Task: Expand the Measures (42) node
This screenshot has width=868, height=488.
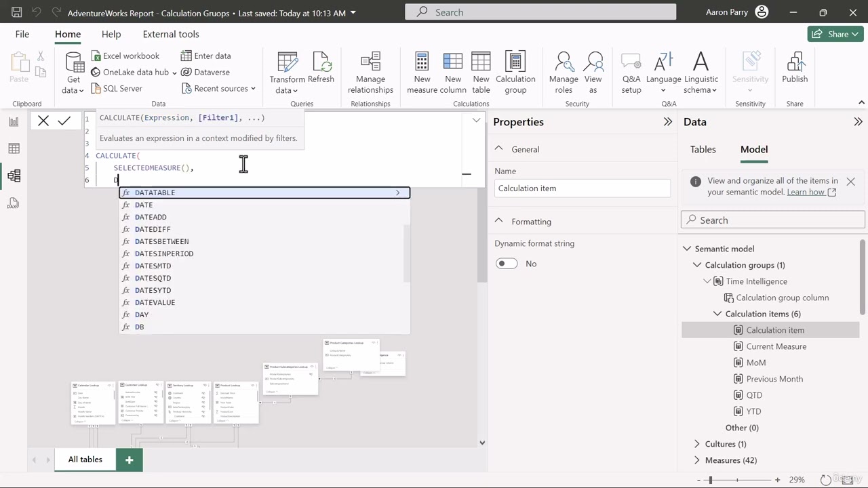Action: tap(697, 460)
